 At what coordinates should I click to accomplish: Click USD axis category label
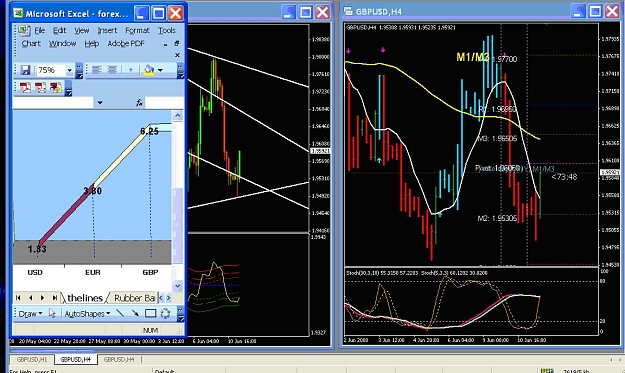tap(35, 272)
